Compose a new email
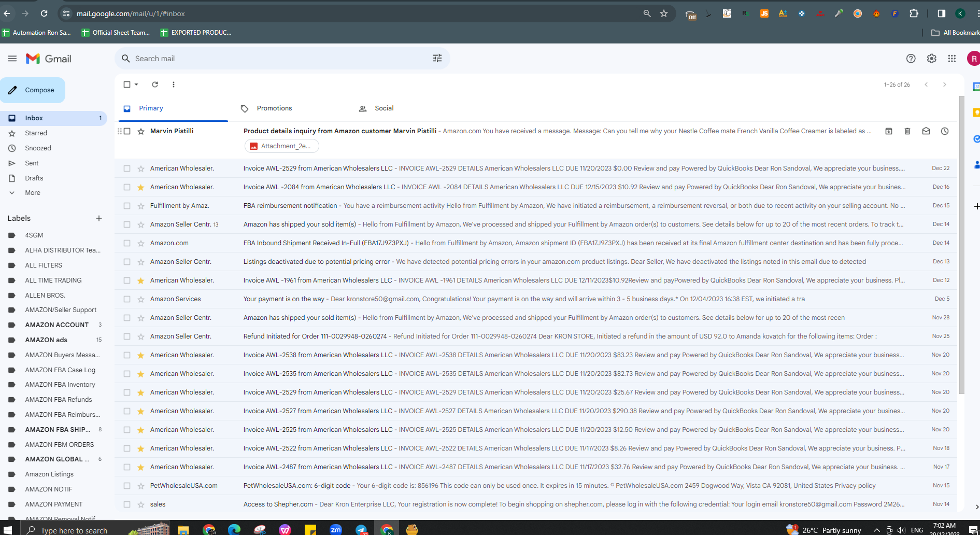Image resolution: width=980 pixels, height=535 pixels. click(x=33, y=90)
